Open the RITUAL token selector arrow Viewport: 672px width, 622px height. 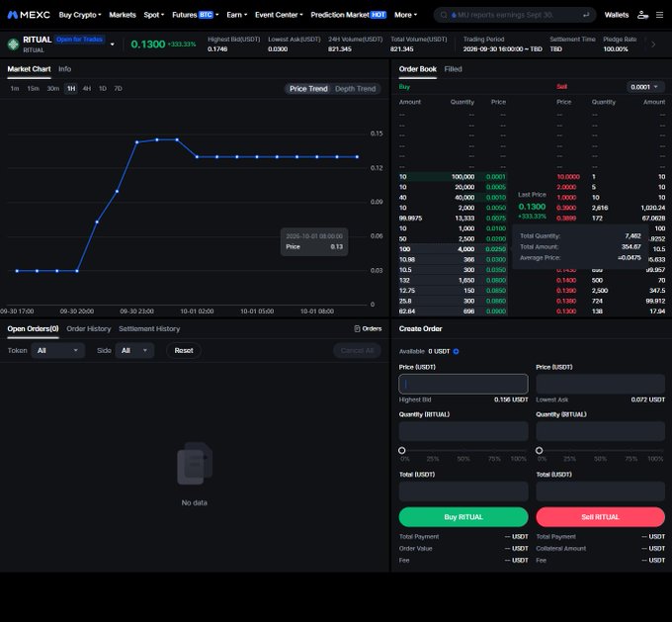113,44
